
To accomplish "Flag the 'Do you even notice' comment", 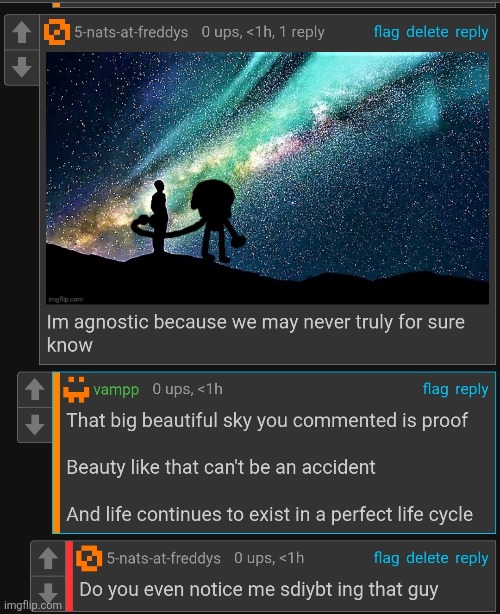I will coord(386,558).
